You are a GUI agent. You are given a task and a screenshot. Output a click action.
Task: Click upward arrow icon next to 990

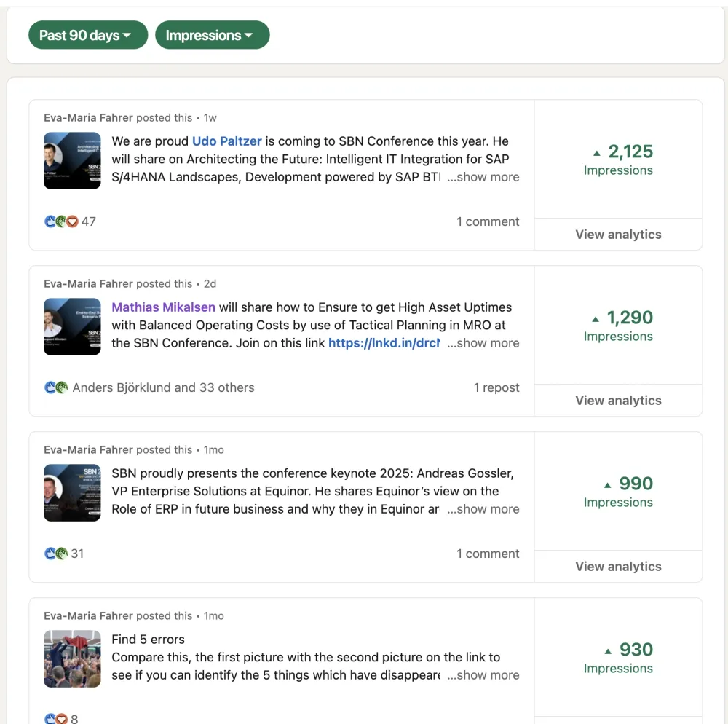[607, 485]
